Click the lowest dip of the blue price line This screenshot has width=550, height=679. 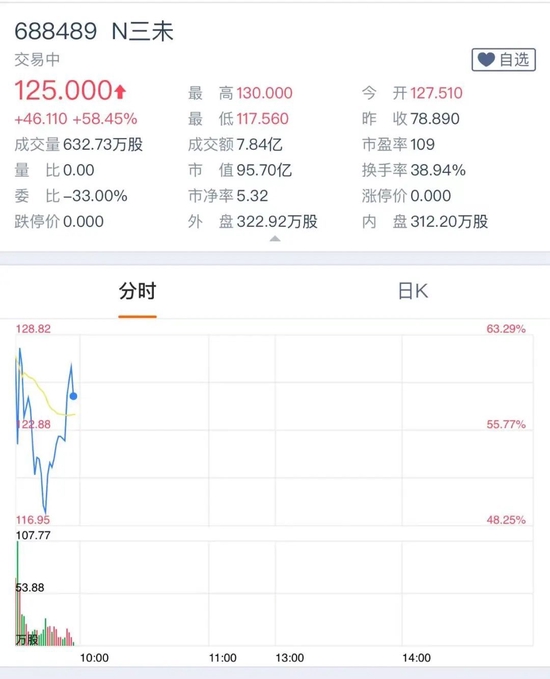[45, 511]
